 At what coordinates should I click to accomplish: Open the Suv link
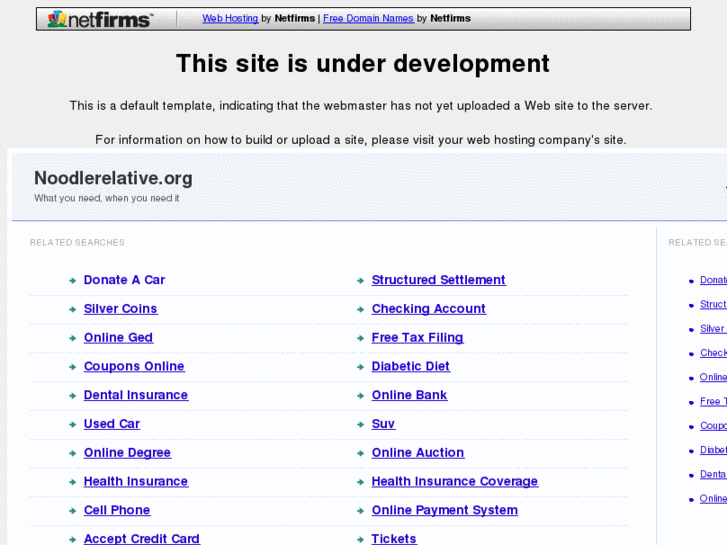coord(383,423)
